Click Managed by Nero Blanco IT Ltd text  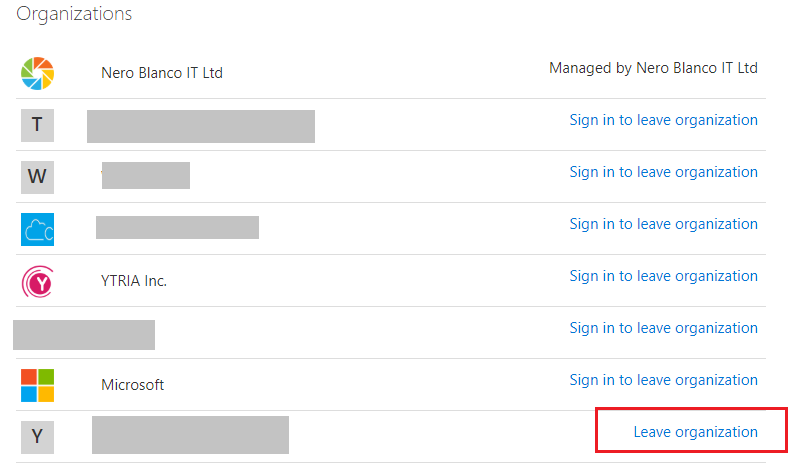653,68
